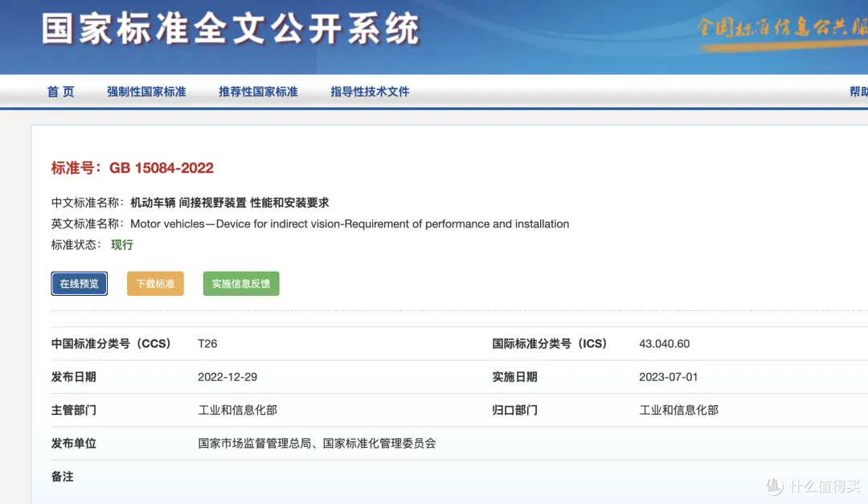The height and width of the screenshot is (504, 868).
Task: Click 工业和信息化部 in the 主管部门 row
Action: 237,411
